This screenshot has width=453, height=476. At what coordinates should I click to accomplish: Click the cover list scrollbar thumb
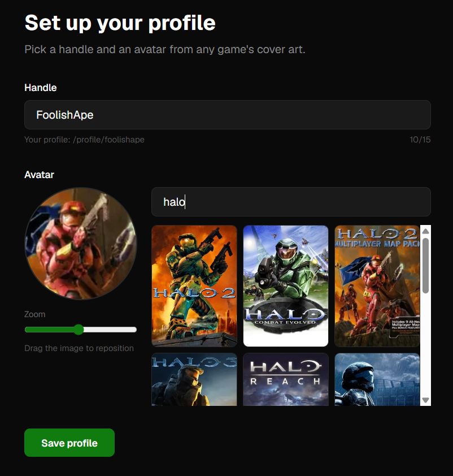point(425,266)
